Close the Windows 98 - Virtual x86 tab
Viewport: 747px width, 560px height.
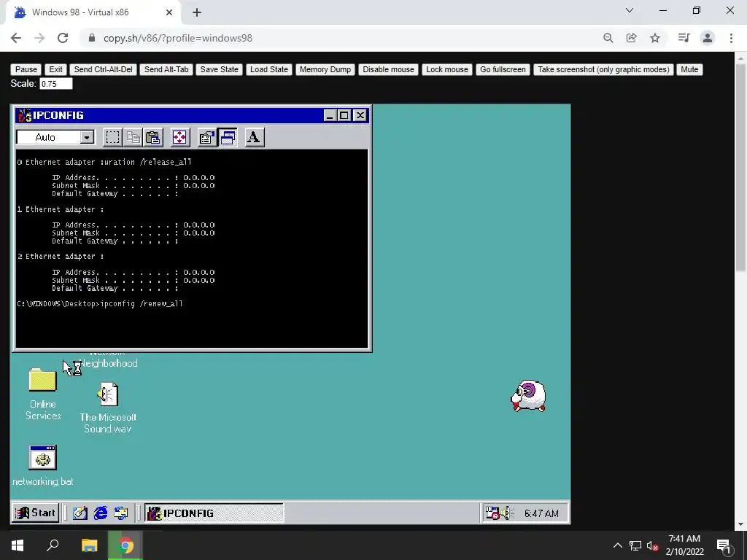click(169, 12)
